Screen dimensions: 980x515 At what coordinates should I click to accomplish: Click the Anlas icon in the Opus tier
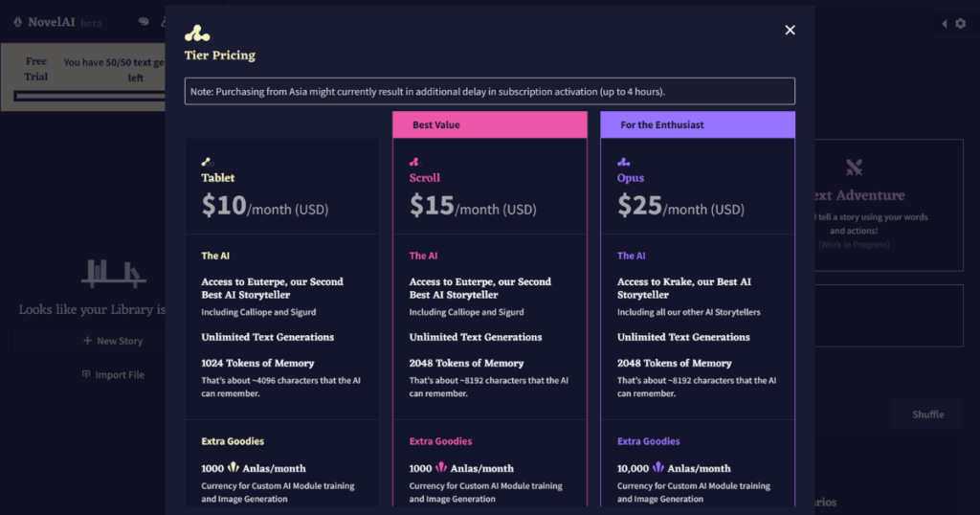658,467
